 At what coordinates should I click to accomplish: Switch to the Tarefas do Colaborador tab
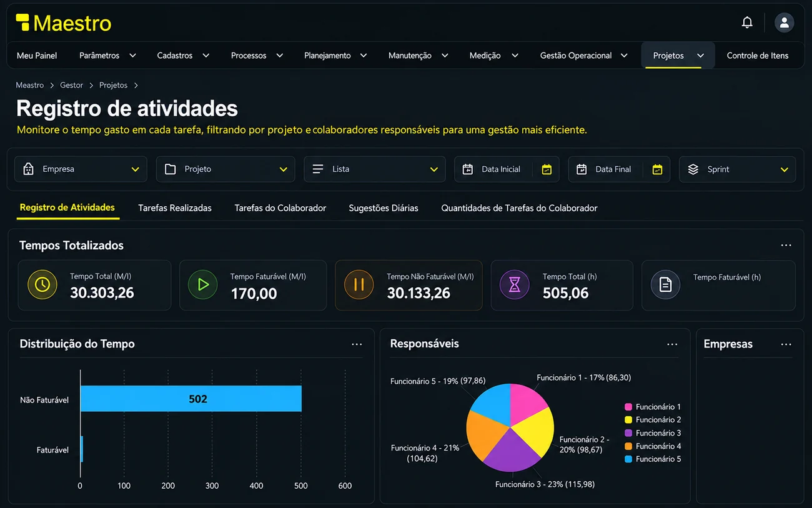pos(280,208)
